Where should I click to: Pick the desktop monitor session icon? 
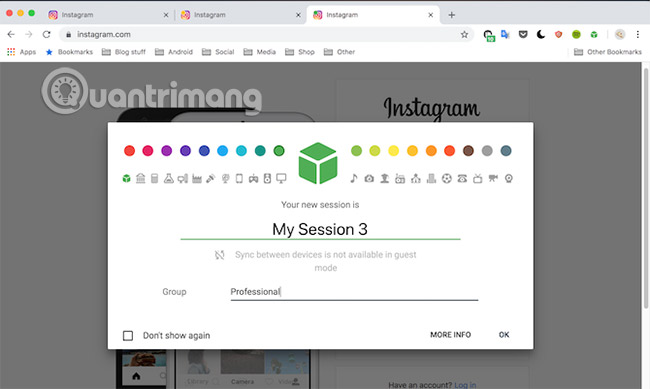click(x=281, y=179)
